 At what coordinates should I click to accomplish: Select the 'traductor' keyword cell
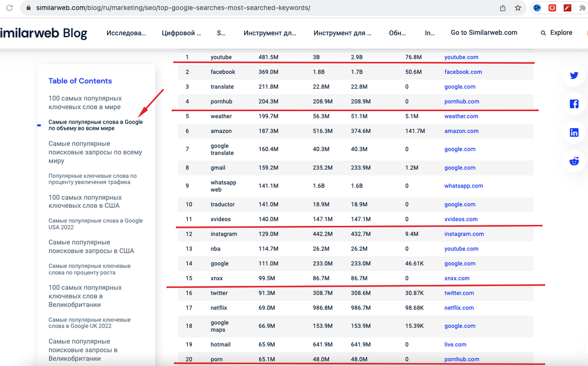point(222,204)
